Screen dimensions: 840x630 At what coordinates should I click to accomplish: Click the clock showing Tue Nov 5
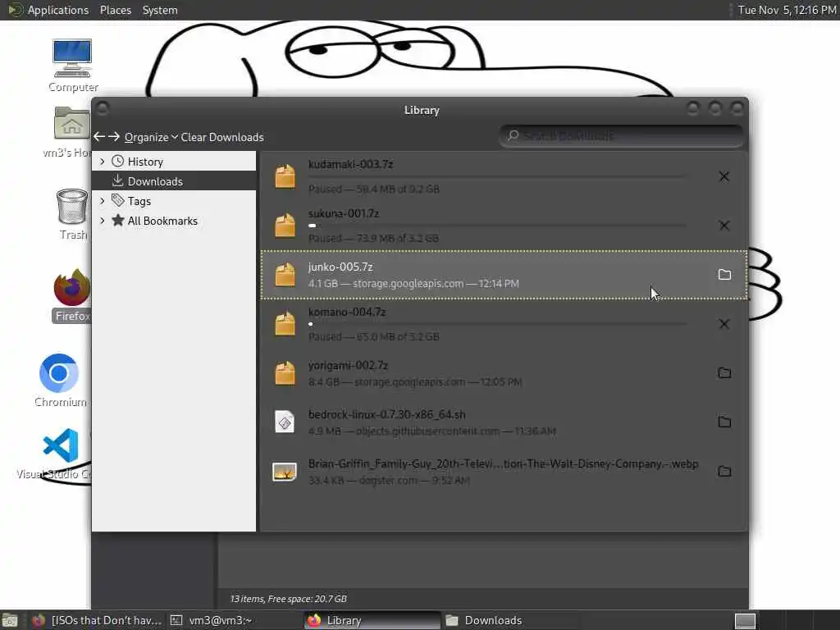(x=787, y=10)
